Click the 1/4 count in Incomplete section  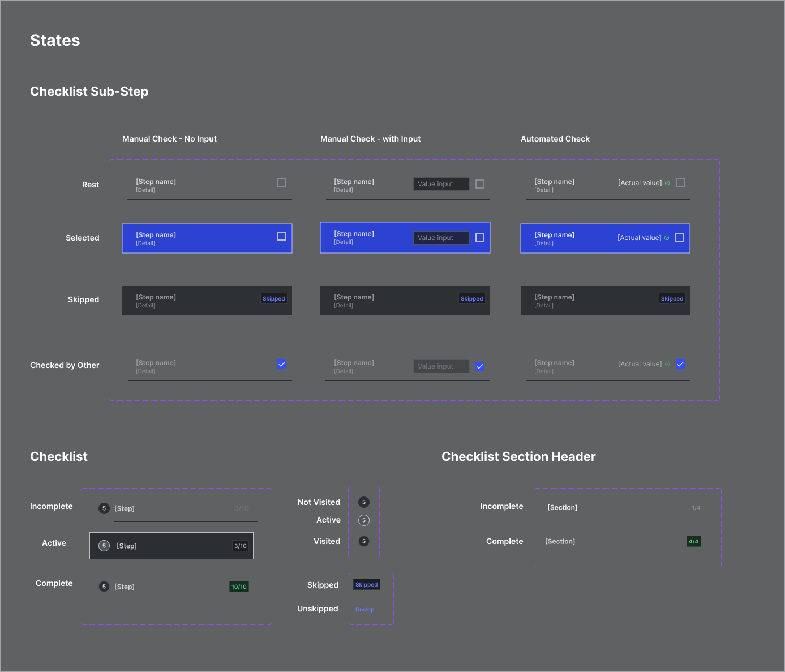click(696, 508)
